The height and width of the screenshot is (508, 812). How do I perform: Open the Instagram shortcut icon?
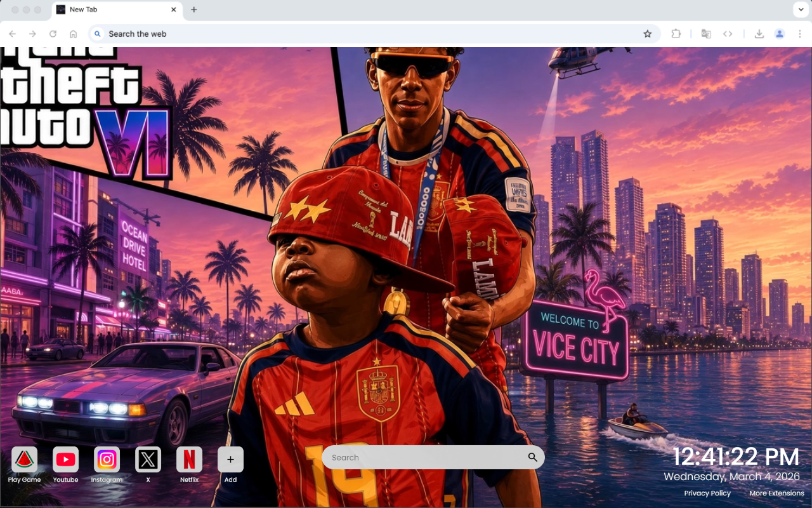107,460
